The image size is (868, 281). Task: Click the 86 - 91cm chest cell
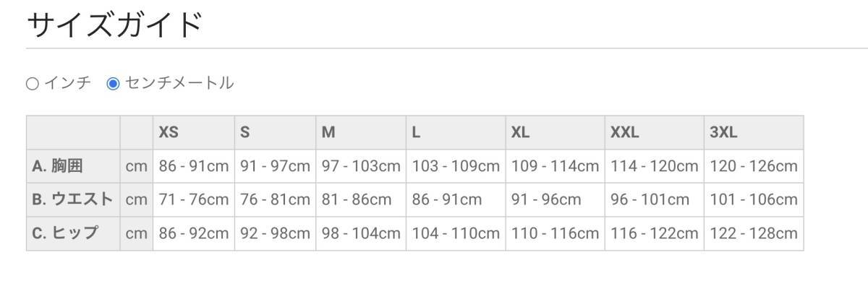pyautogui.click(x=194, y=166)
